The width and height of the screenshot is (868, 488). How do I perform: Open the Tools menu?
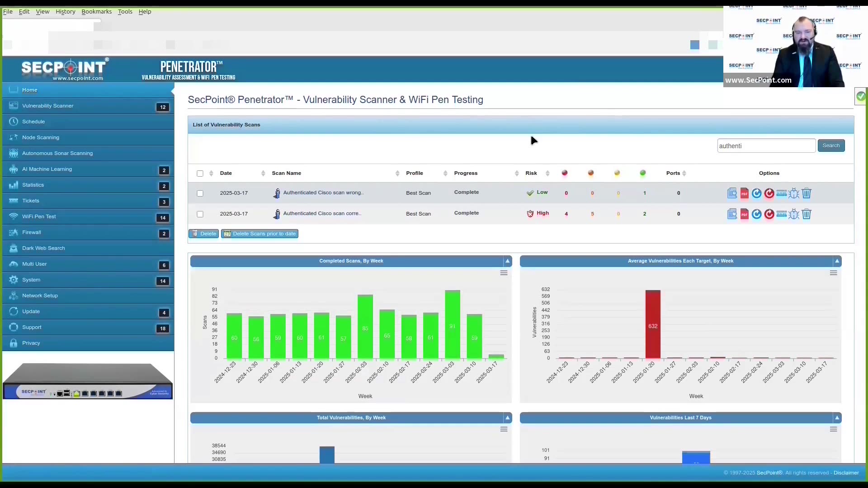click(125, 11)
